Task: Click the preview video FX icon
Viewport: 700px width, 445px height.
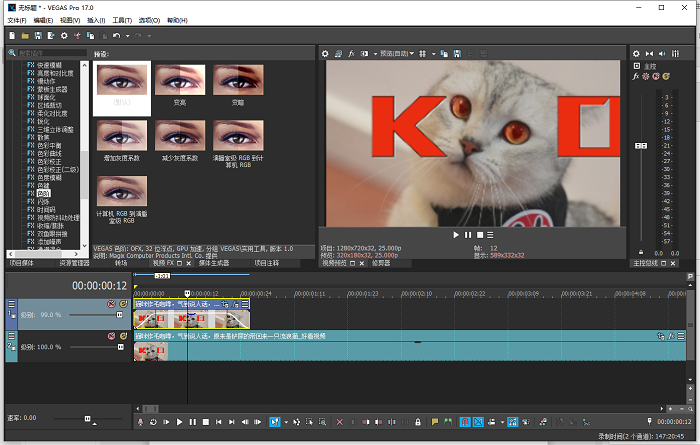Action: coord(351,52)
